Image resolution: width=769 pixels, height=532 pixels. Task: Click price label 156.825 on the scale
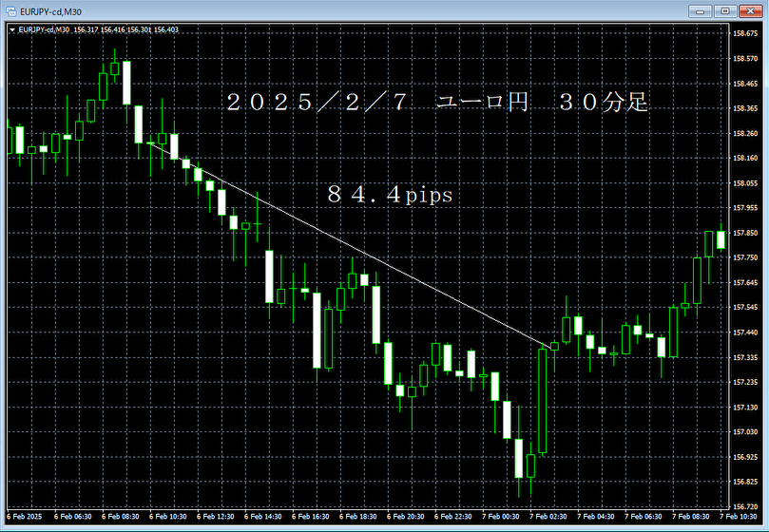pos(745,482)
